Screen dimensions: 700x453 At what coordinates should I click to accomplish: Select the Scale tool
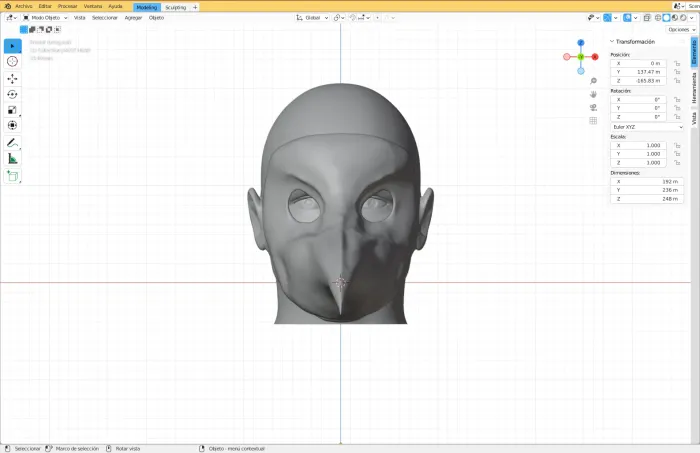[12, 110]
